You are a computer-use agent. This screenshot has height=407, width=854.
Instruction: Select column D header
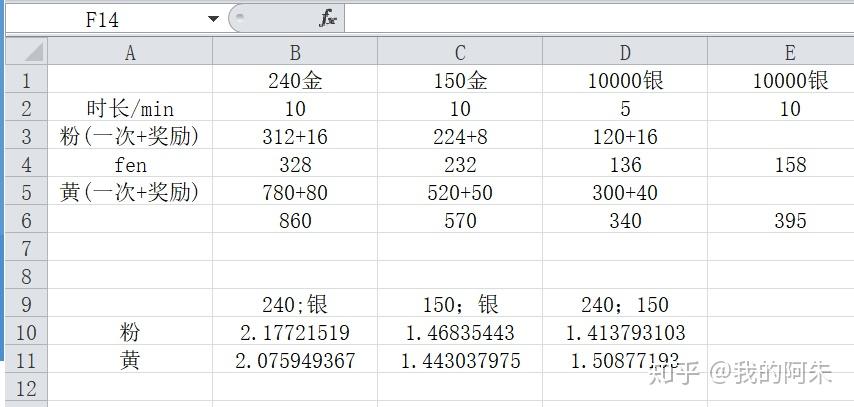tap(625, 52)
